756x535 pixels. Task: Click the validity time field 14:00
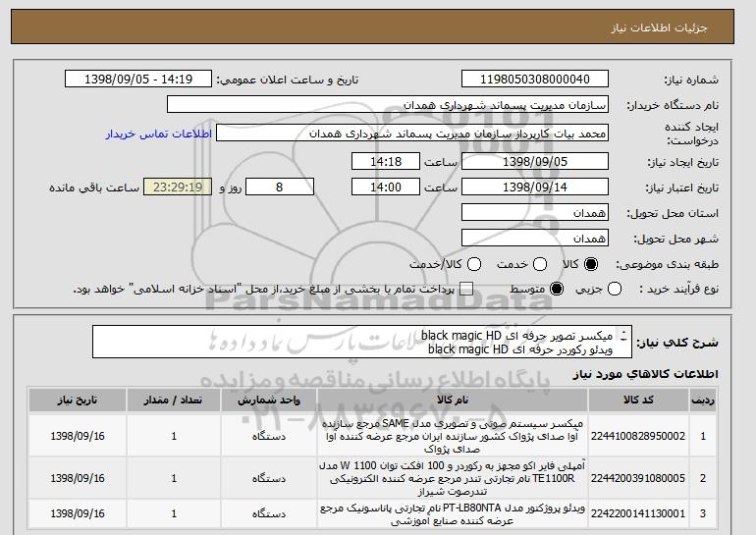pos(386,187)
